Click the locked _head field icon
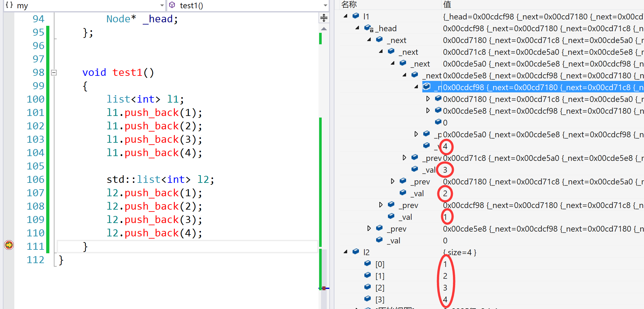 point(369,28)
